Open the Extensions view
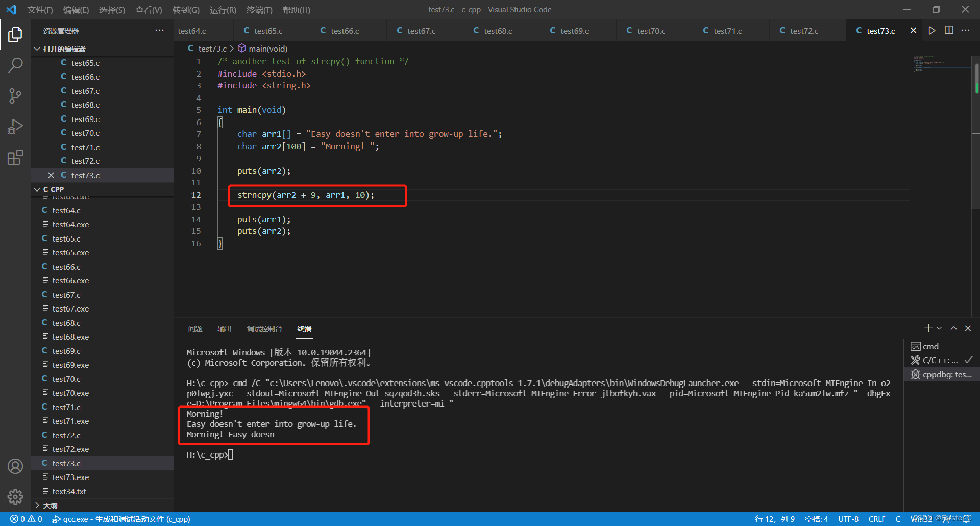The image size is (980, 526). 15,157
